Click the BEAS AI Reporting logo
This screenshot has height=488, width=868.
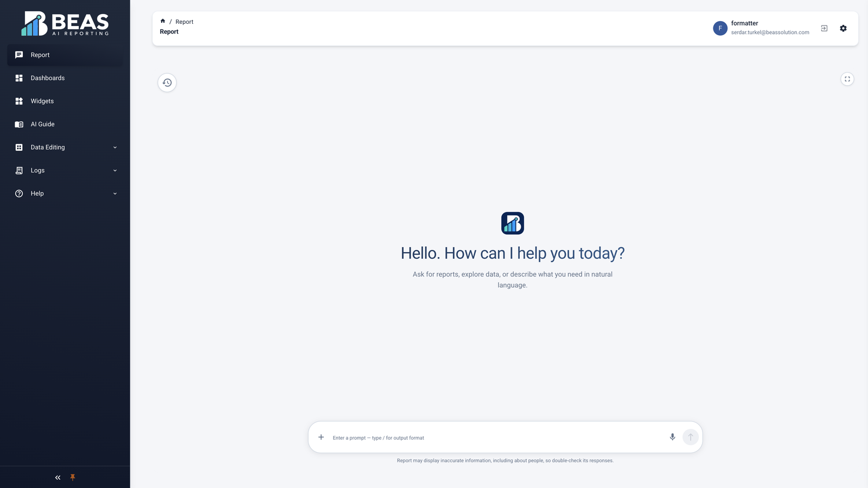click(65, 23)
